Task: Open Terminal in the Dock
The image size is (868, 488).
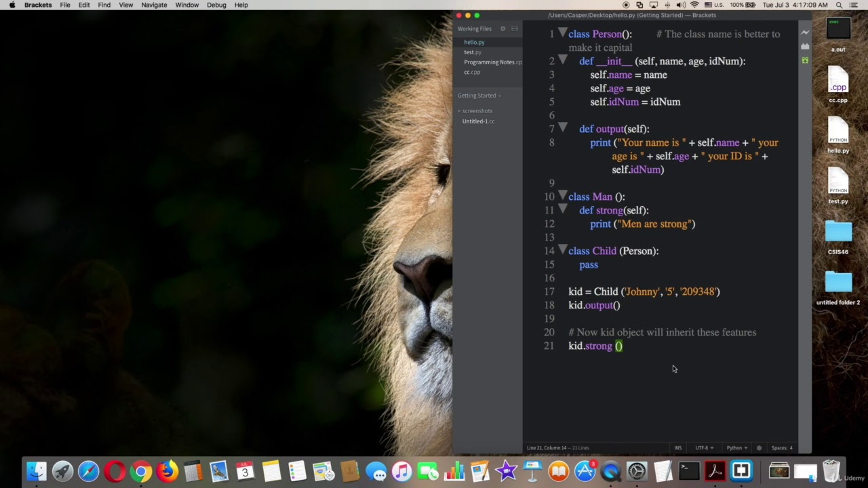Action: 689,471
